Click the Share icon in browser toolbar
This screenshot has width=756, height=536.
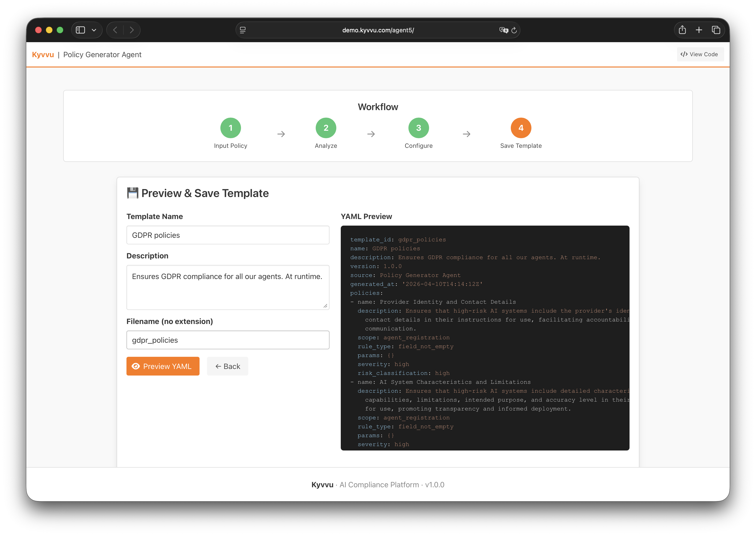click(x=682, y=30)
